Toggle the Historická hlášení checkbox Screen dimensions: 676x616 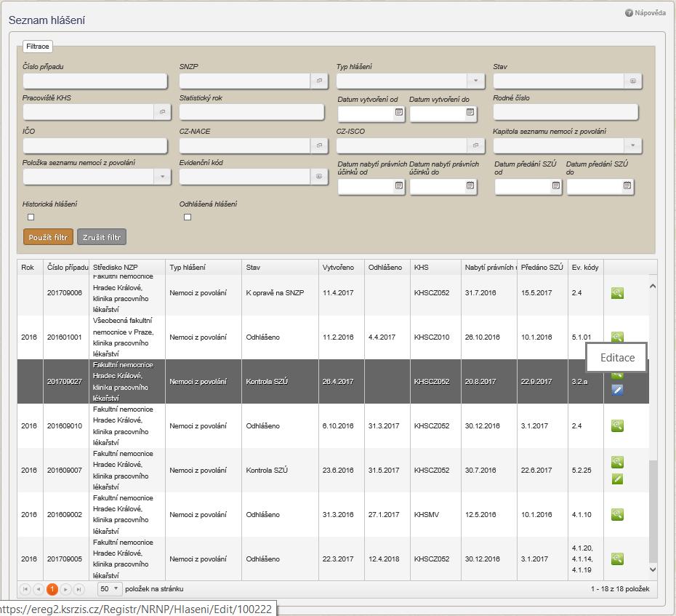(31, 217)
